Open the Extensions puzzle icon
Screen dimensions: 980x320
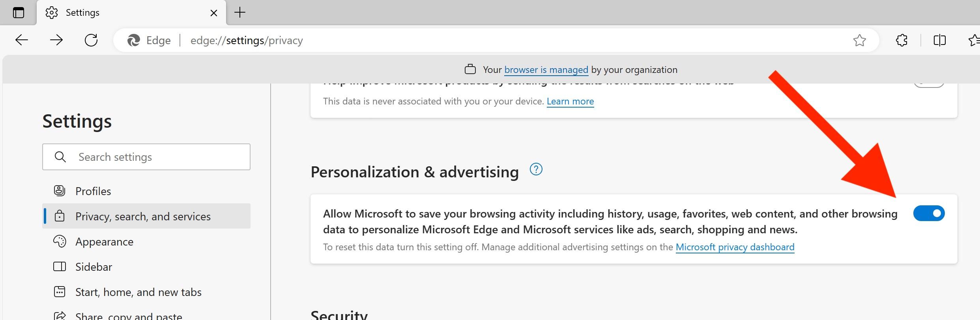pos(902,40)
